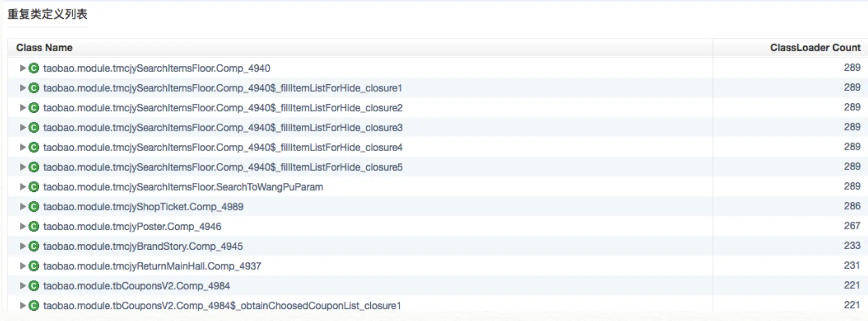Select class name Comp_4940$_fillItemListForHide_closure2
The image size is (868, 321).
coord(223,108)
